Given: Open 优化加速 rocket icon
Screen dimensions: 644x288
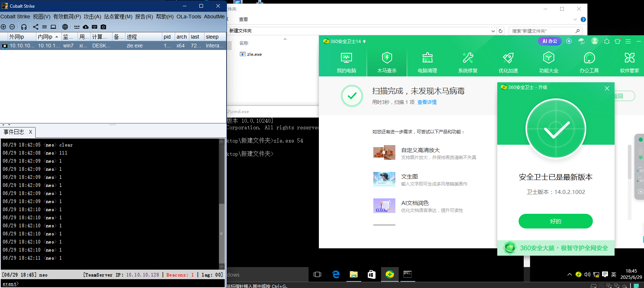Looking at the screenshot, I should pos(508,62).
